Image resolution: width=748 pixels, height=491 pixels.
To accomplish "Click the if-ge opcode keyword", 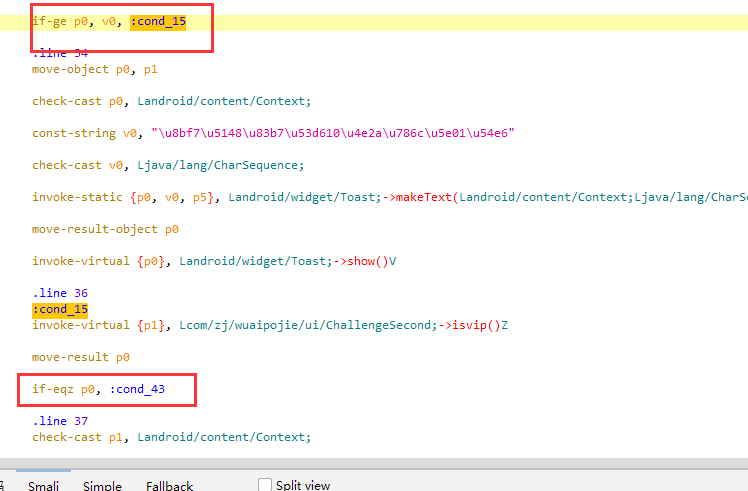I will click(50, 21).
